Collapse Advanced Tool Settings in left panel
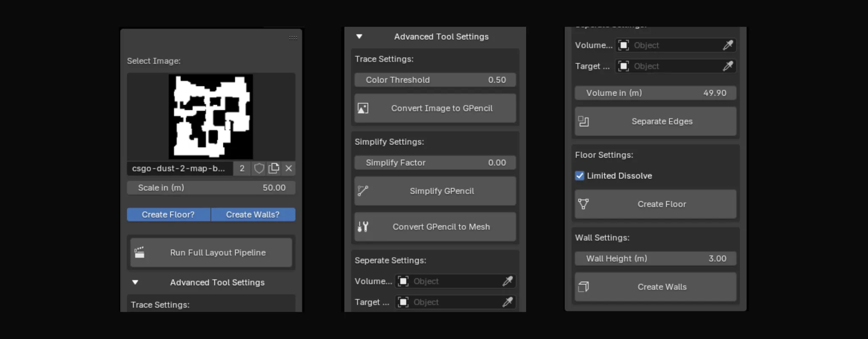Viewport: 868px width, 339px height. pos(135,283)
